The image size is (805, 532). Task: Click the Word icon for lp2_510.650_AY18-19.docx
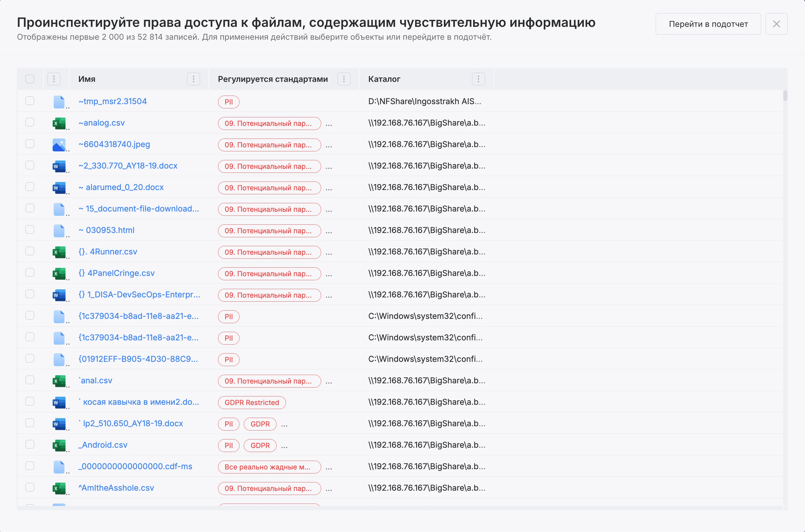click(x=59, y=424)
